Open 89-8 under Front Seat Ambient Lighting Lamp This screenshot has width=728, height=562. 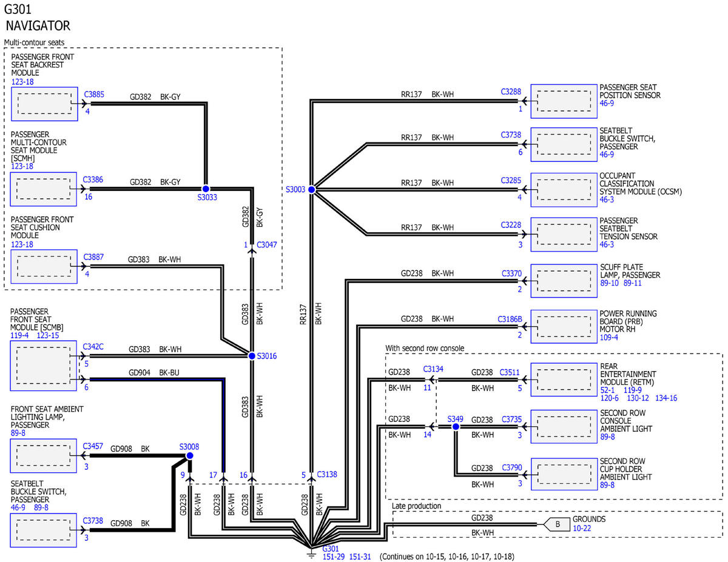(x=18, y=433)
